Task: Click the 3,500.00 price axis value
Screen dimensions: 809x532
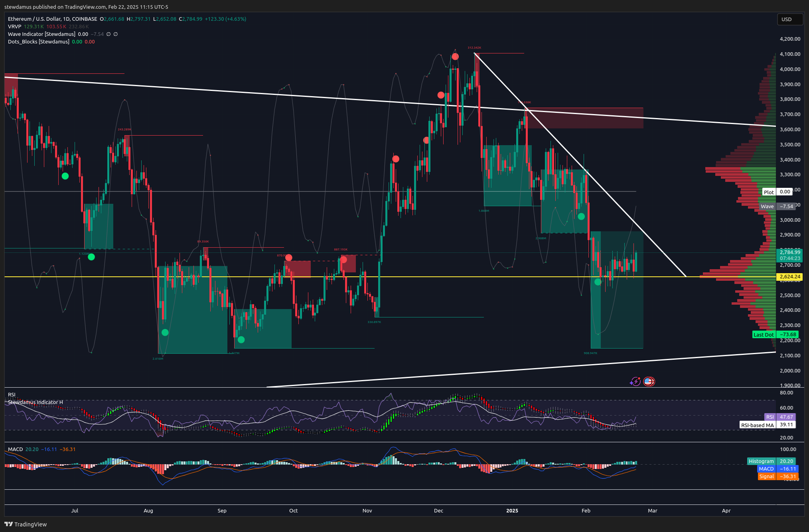Action: pos(790,144)
